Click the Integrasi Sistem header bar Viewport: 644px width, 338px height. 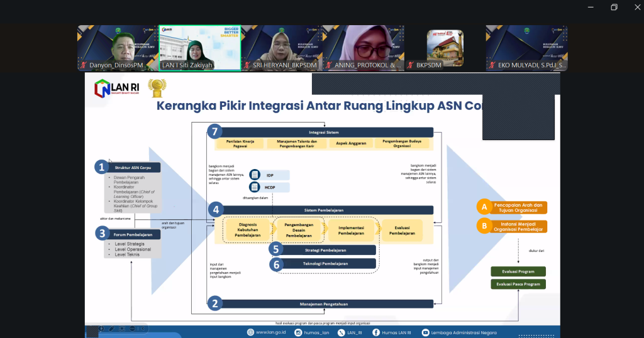pos(321,132)
